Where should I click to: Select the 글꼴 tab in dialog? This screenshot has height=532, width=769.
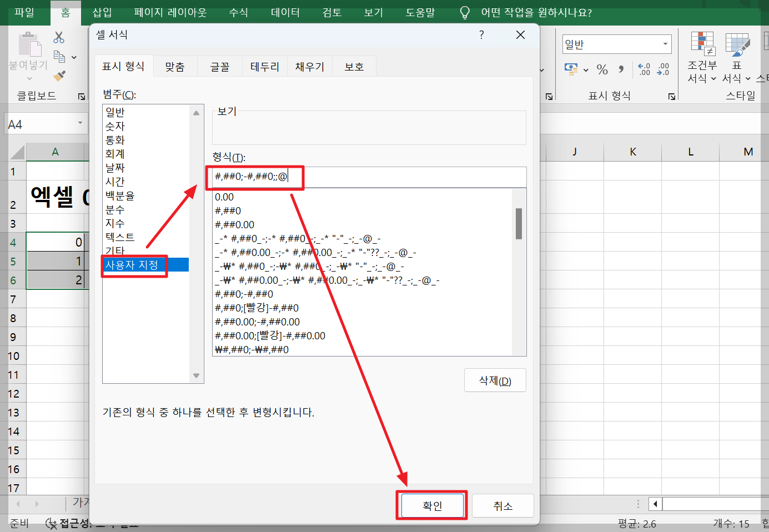[220, 67]
